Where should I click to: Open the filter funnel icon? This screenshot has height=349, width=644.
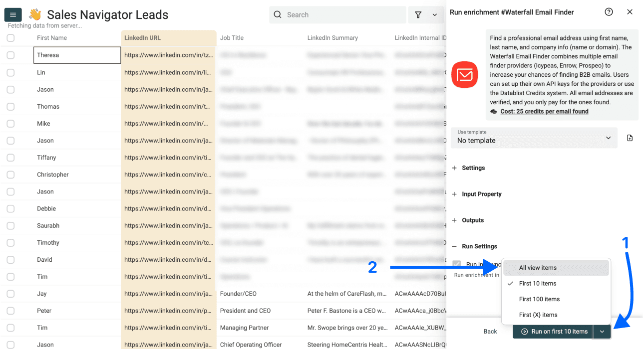click(418, 14)
